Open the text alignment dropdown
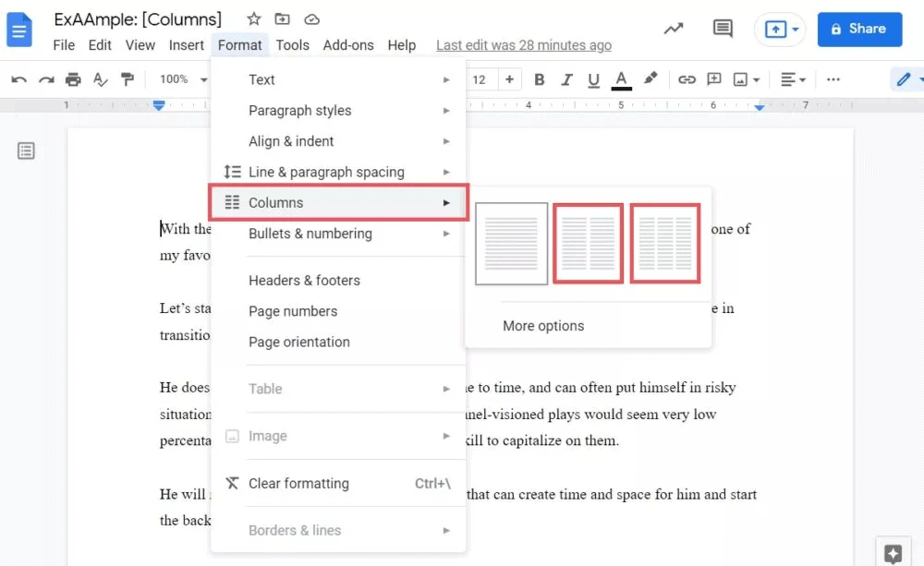 pyautogui.click(x=793, y=79)
